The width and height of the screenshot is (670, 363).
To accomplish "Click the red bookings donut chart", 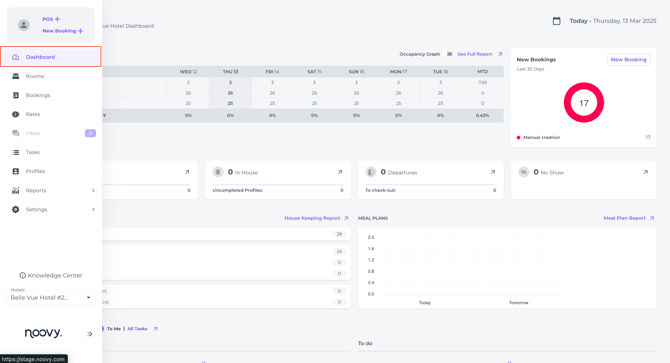I will point(584,102).
